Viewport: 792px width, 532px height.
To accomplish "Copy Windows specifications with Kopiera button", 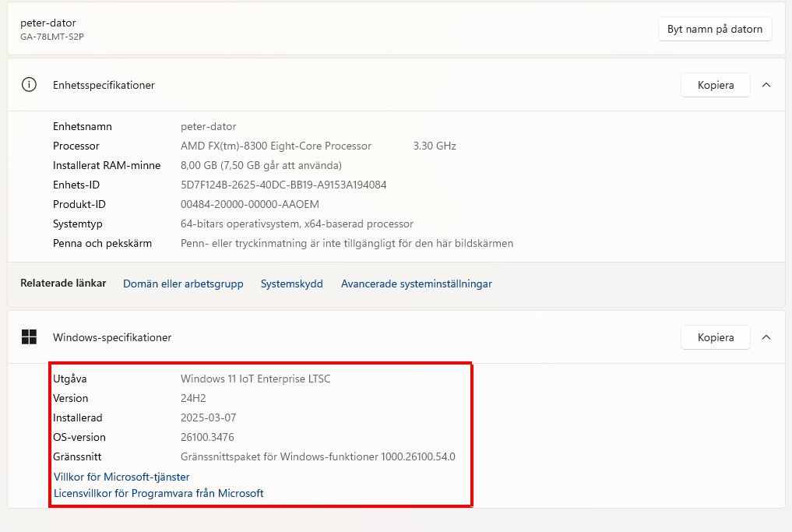I will tap(715, 337).
